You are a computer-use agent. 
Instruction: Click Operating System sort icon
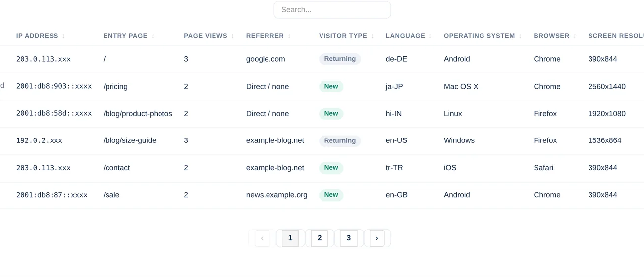click(520, 36)
